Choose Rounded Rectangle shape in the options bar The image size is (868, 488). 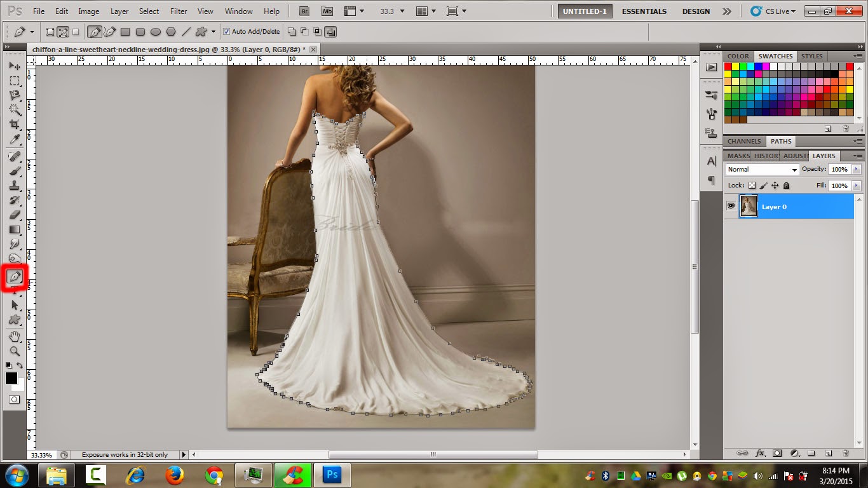[140, 31]
